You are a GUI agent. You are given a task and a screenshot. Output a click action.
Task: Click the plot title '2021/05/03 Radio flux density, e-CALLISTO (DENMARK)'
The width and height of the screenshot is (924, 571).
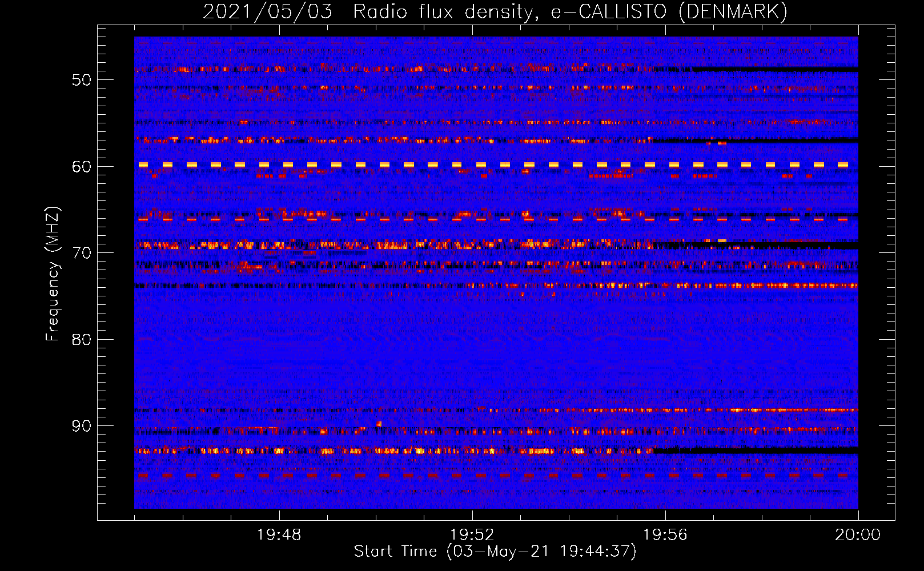[x=495, y=11]
